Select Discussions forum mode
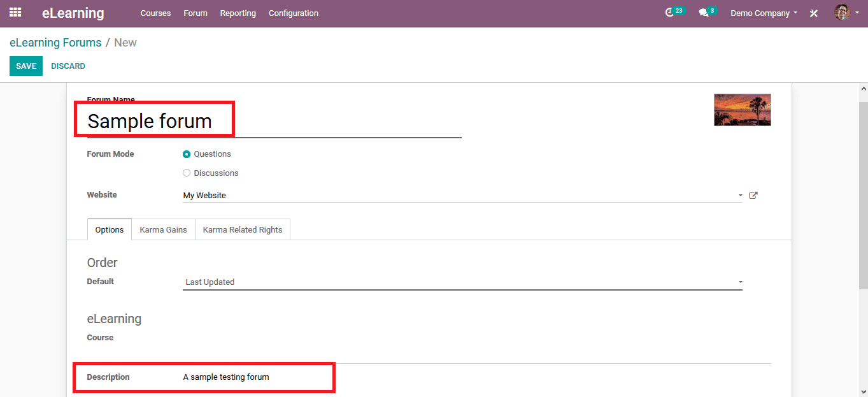868x397 pixels. click(x=187, y=173)
